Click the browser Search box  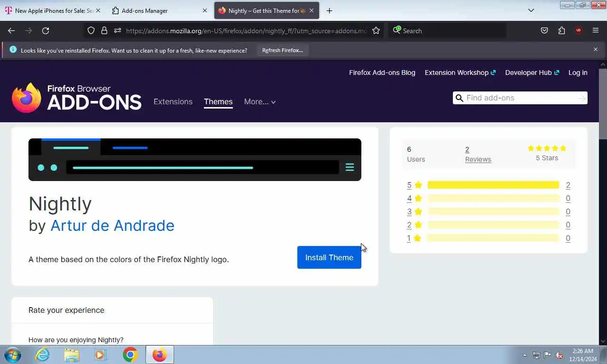tap(448, 31)
